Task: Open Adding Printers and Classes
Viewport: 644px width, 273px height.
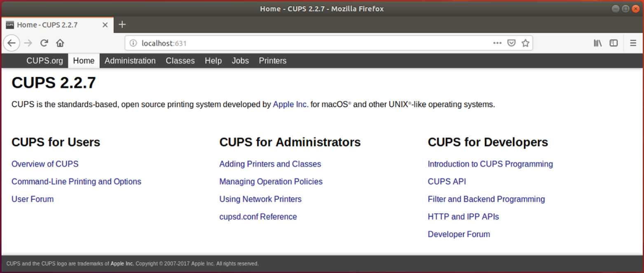Action: pos(270,164)
